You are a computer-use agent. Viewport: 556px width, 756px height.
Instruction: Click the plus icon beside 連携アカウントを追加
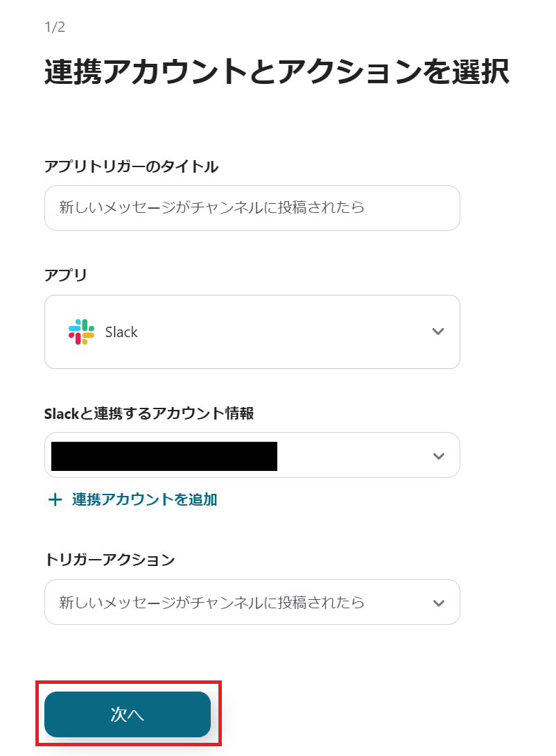[x=56, y=499]
